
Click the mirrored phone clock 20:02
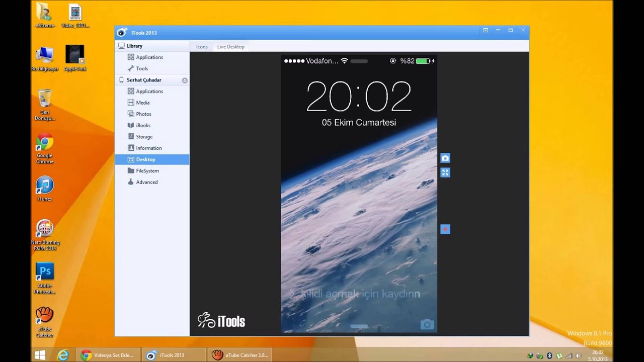click(359, 96)
